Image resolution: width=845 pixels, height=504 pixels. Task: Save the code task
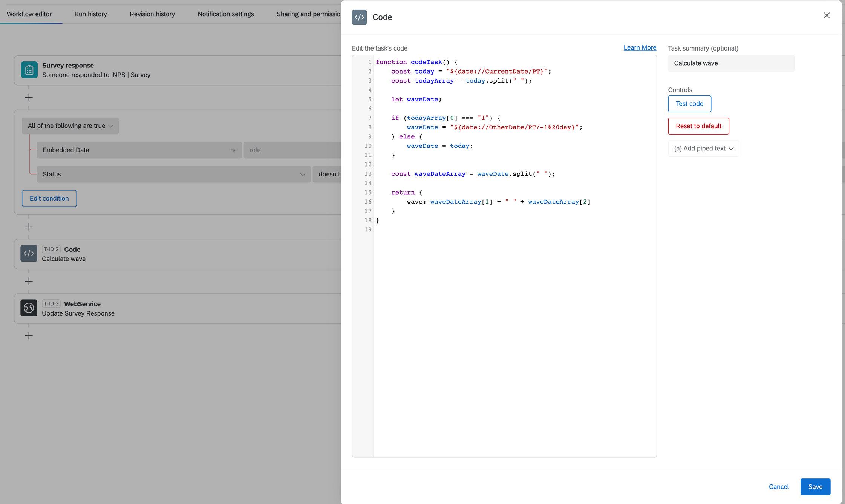point(815,487)
